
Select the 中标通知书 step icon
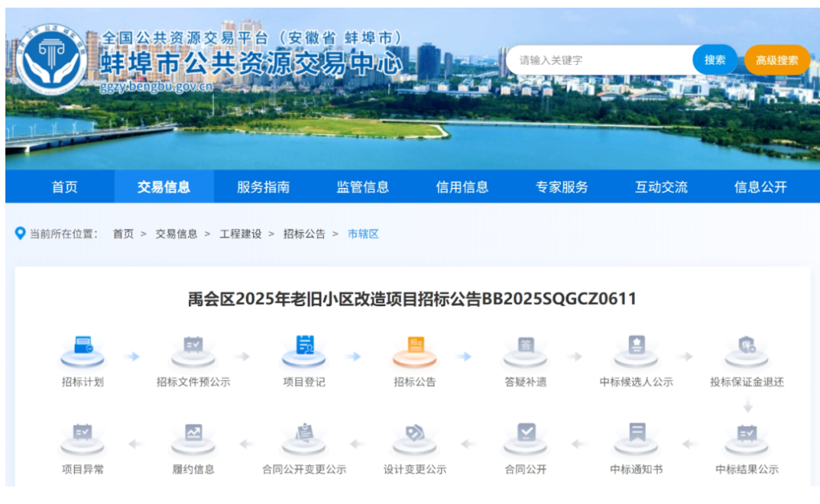[x=636, y=438]
